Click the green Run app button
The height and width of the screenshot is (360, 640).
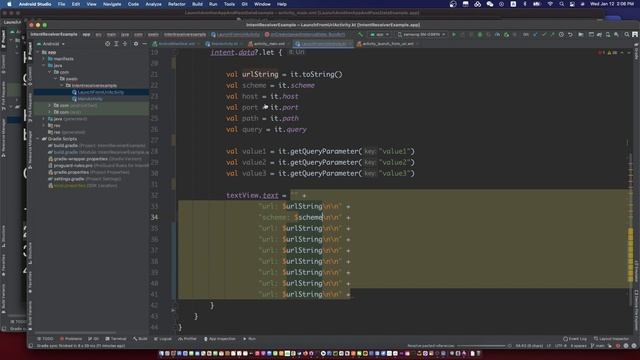(x=453, y=35)
